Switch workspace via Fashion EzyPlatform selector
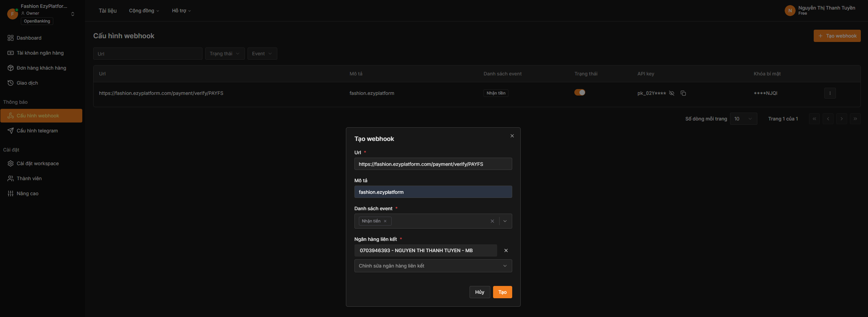The width and height of the screenshot is (868, 317). [72, 14]
